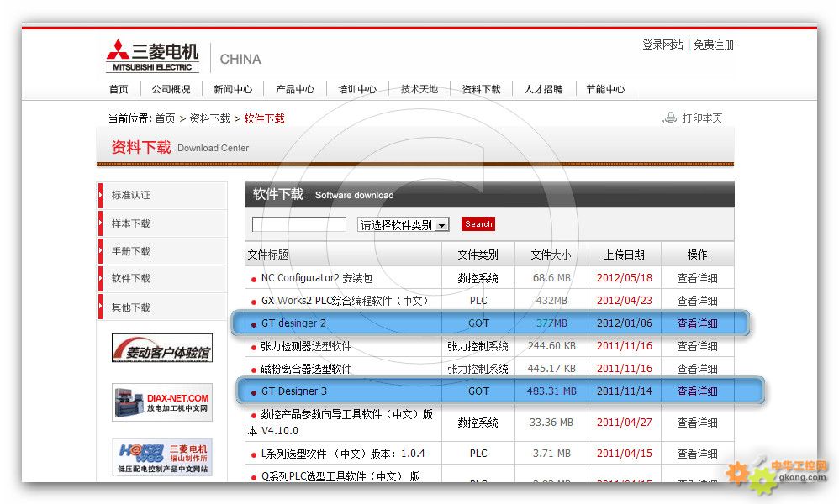Image resolution: width=839 pixels, height=504 pixels.
Task: Click 软件下载 in the breadcrumb trail
Action: point(264,118)
